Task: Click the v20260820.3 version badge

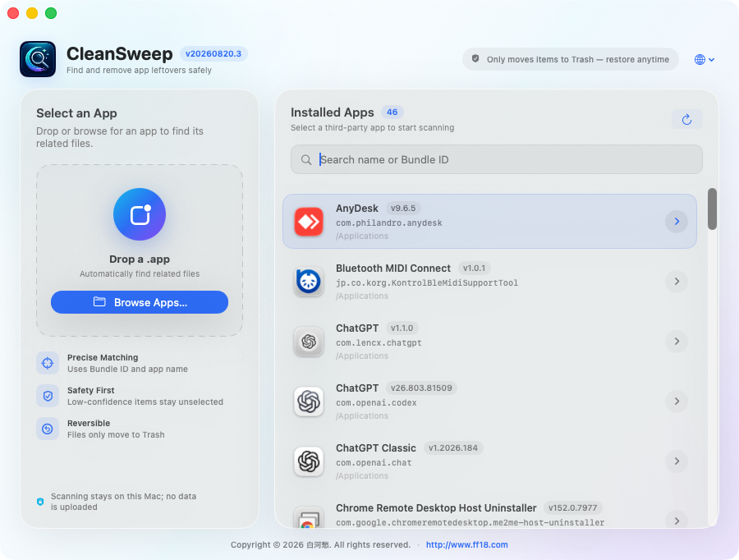Action: pos(213,53)
